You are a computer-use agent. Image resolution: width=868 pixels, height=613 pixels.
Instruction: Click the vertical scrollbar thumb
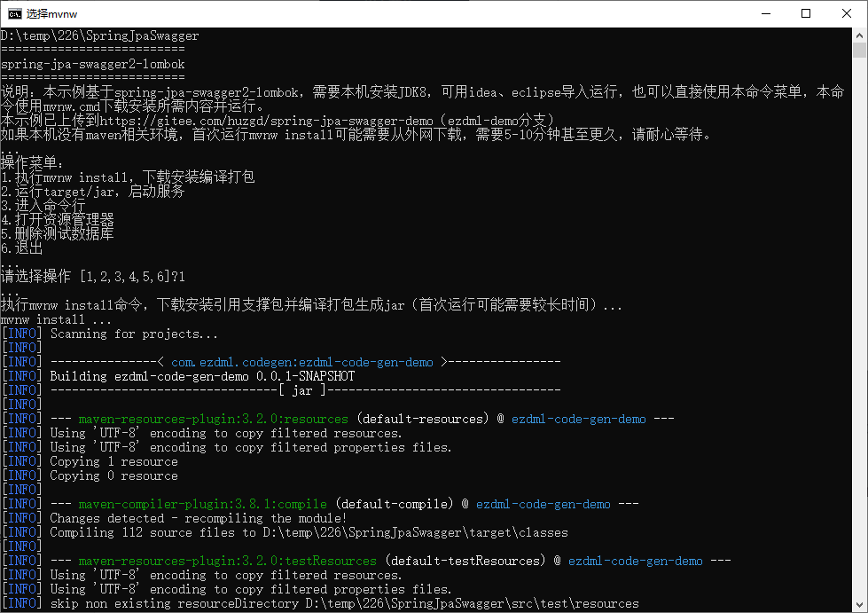tap(860, 50)
